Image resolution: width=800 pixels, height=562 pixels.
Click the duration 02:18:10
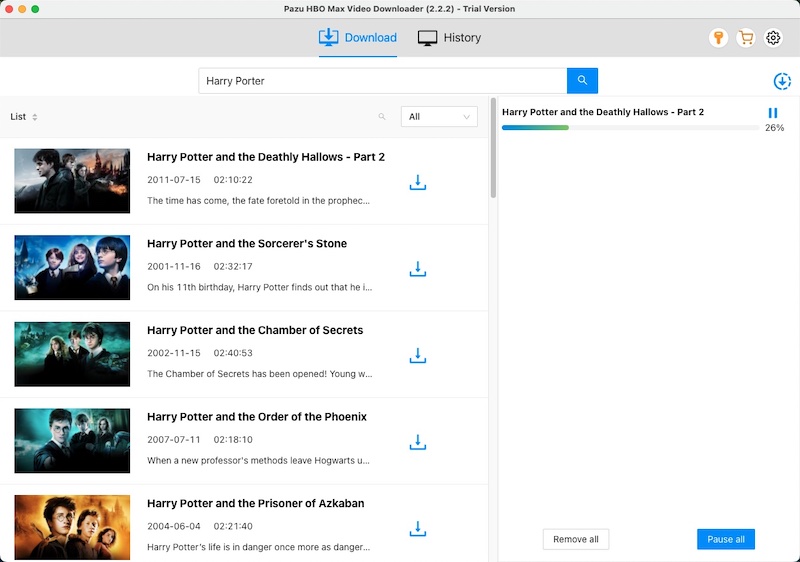(x=233, y=440)
